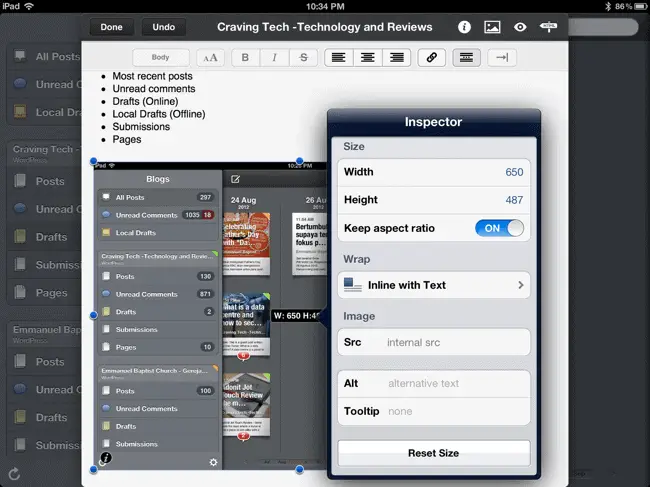Click the Wi-Fi icon in the status bar
The height and width of the screenshot is (487, 650).
coord(29,6)
